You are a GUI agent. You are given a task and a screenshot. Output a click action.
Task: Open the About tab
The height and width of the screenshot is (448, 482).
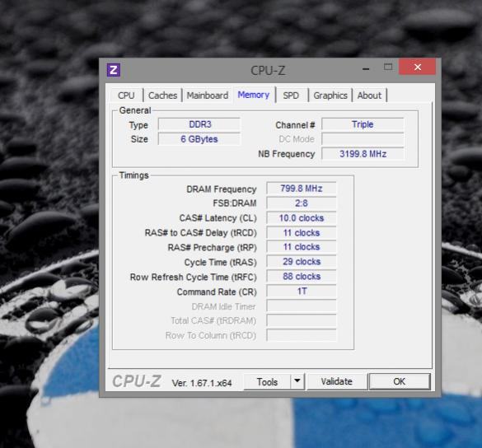(369, 96)
